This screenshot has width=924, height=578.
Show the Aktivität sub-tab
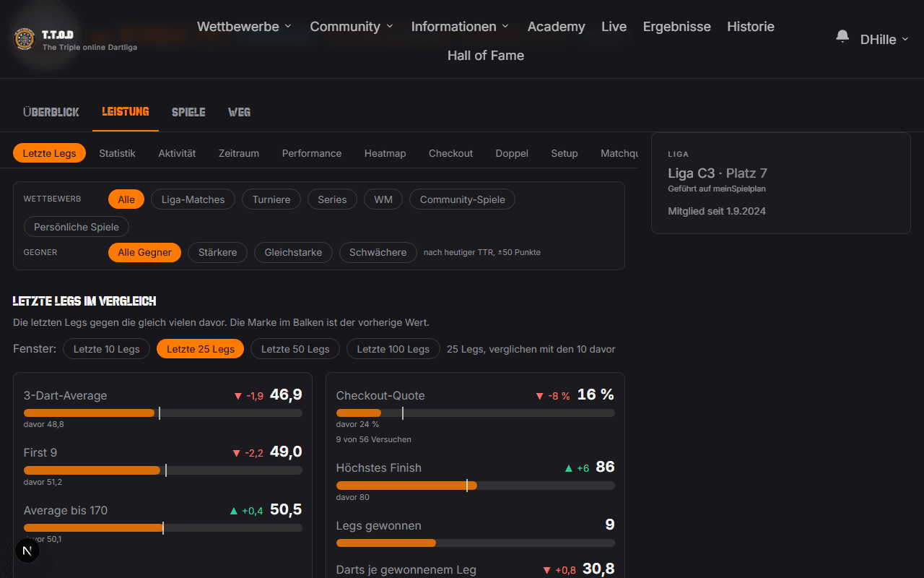(177, 153)
